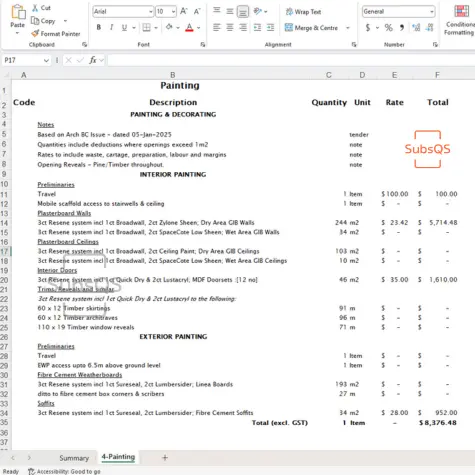Align text to the left
The width and height of the screenshot is (475, 475).
[217, 27]
